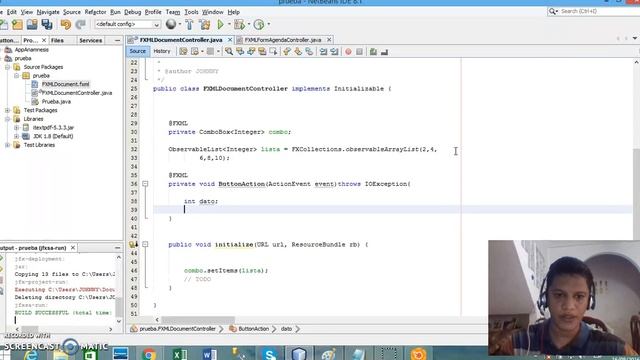Click Next Bookmark editor icon
640x360 pixels.
pos(298,51)
